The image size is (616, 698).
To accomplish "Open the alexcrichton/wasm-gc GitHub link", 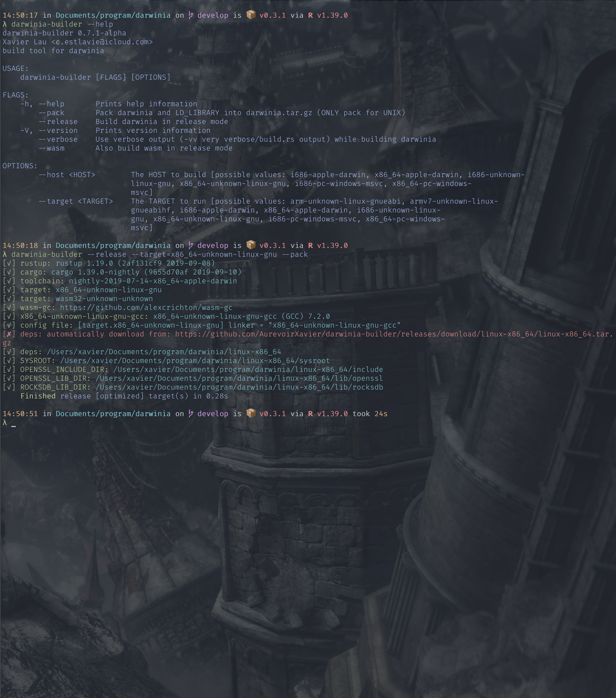I will coord(146,307).
